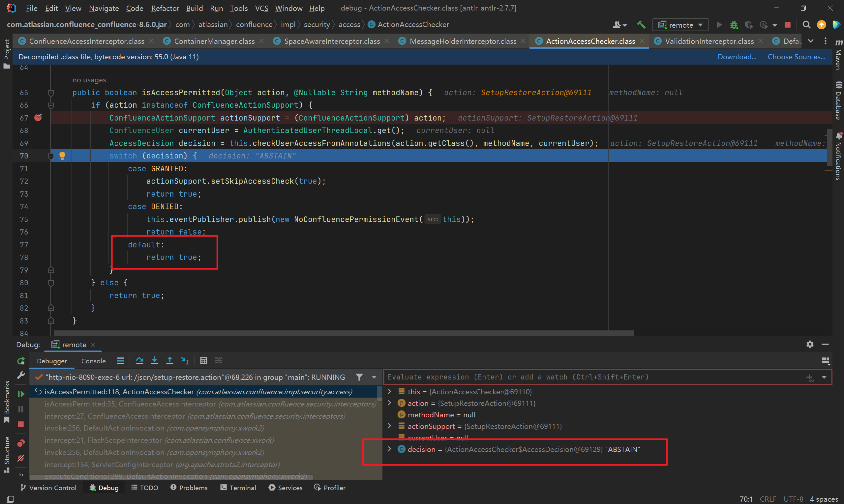Click the debug Layout Settings icon
Screen dimensions: 844x504
tap(826, 361)
